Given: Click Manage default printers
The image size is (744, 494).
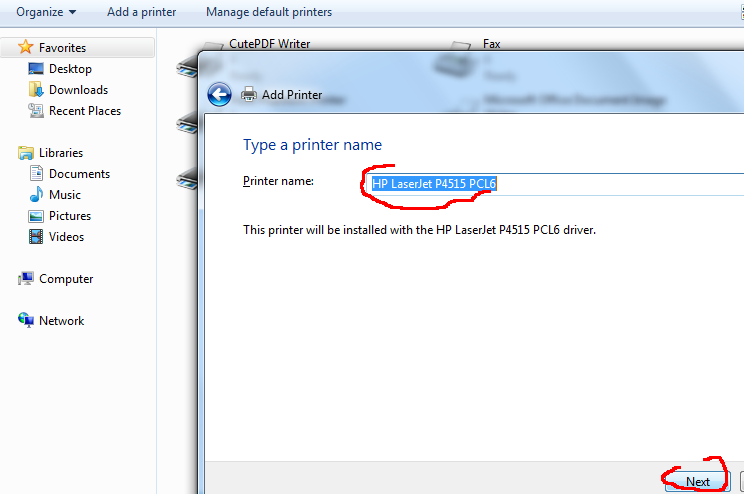Looking at the screenshot, I should pyautogui.click(x=269, y=12).
